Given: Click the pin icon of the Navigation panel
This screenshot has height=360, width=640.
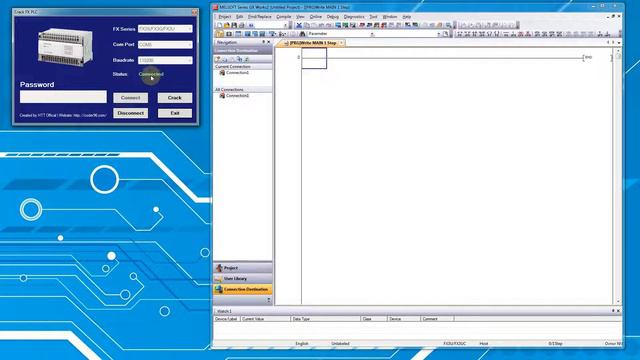Looking at the screenshot, I should (x=263, y=42).
